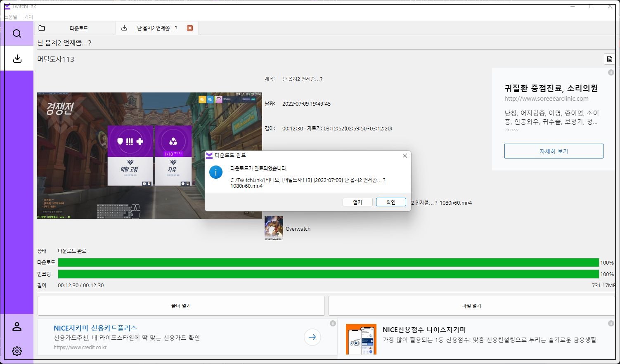Click the 다운로드 완료 status text
This screenshot has width=620, height=364.
tap(72, 251)
